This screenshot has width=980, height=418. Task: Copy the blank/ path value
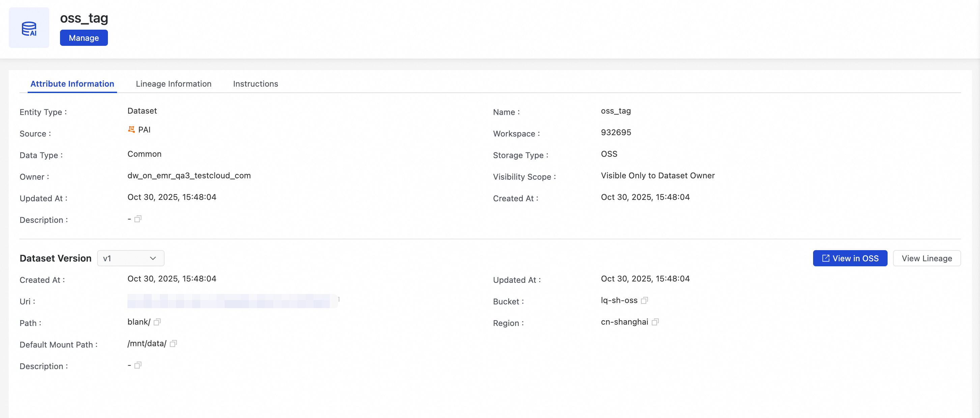(157, 322)
